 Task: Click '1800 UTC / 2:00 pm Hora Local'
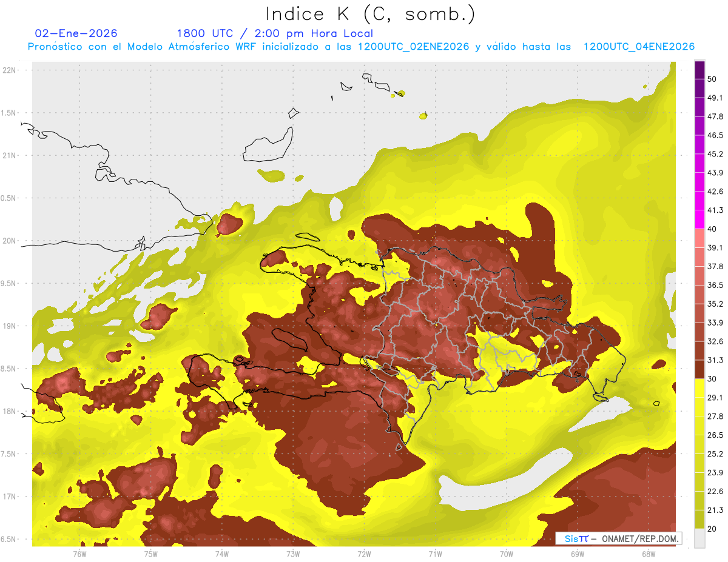point(275,33)
